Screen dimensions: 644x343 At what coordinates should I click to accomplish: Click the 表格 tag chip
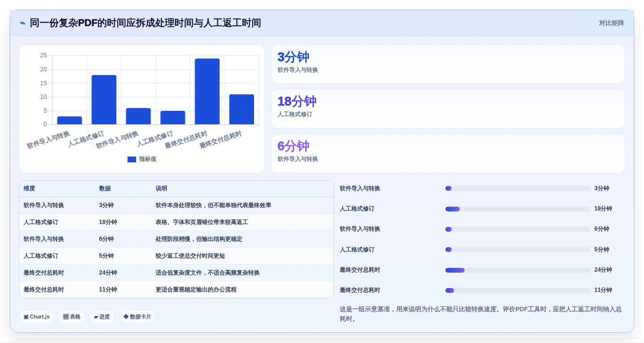point(72,317)
